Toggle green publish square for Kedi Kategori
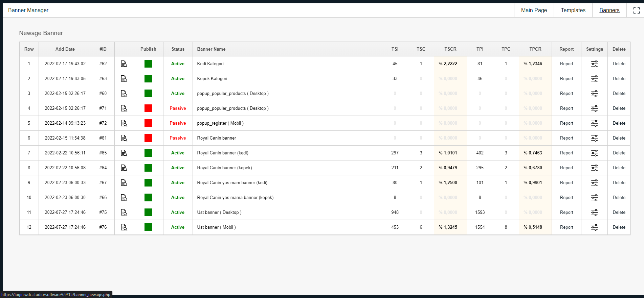 coord(148,64)
